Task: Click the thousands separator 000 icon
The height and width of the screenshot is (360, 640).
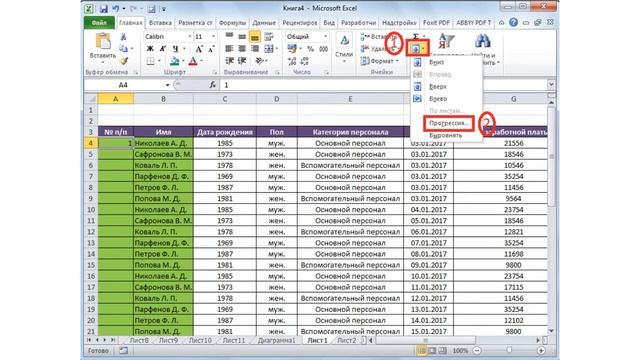Action: coord(323,49)
